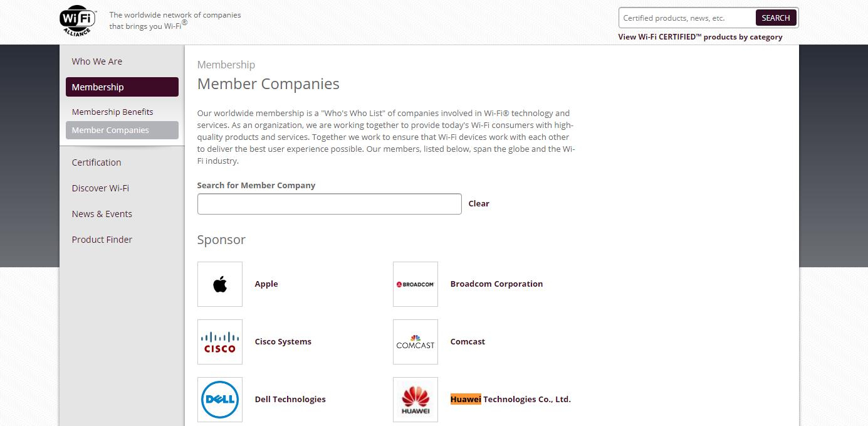Open the Who We Are menu
868x426 pixels.
pos(97,61)
